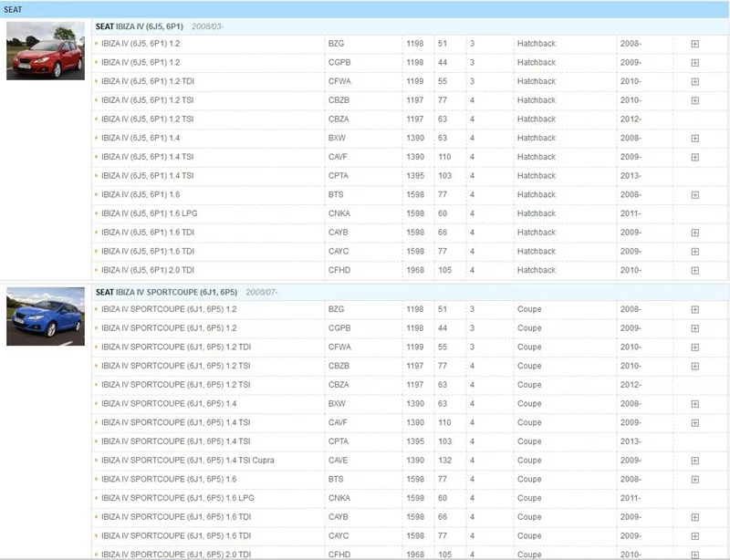The image size is (730, 560).
Task: Click engine code CBZA in Coupe section
Action: [x=339, y=385]
